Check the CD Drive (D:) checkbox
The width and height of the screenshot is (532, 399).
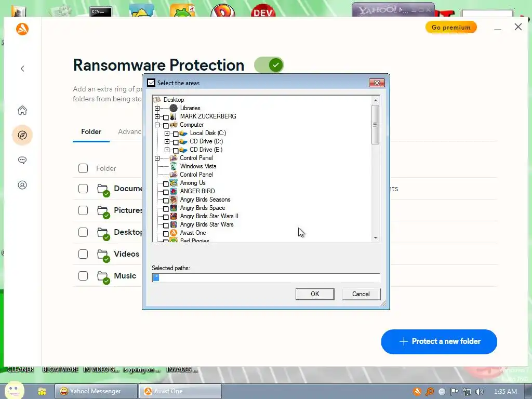(x=176, y=142)
